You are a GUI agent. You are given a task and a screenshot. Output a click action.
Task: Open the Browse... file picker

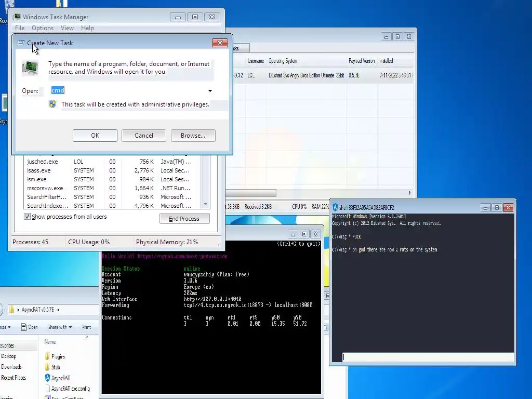coord(193,136)
